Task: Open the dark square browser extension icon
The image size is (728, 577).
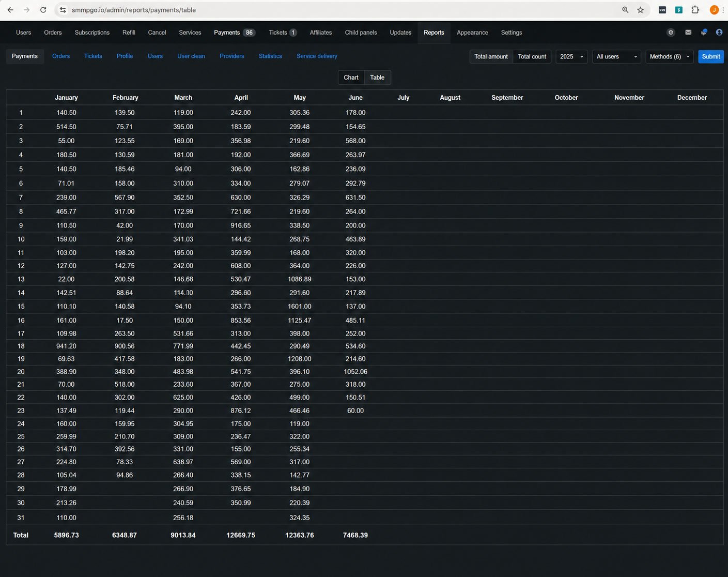Action: [662, 10]
